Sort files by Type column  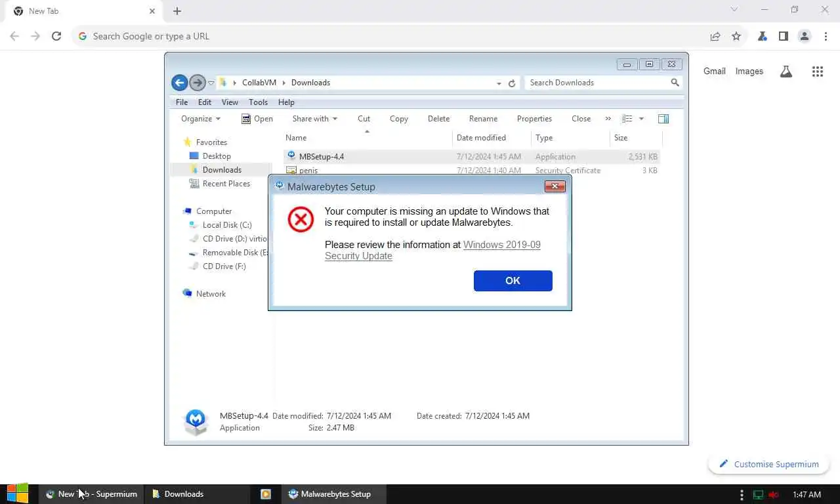pyautogui.click(x=570, y=138)
